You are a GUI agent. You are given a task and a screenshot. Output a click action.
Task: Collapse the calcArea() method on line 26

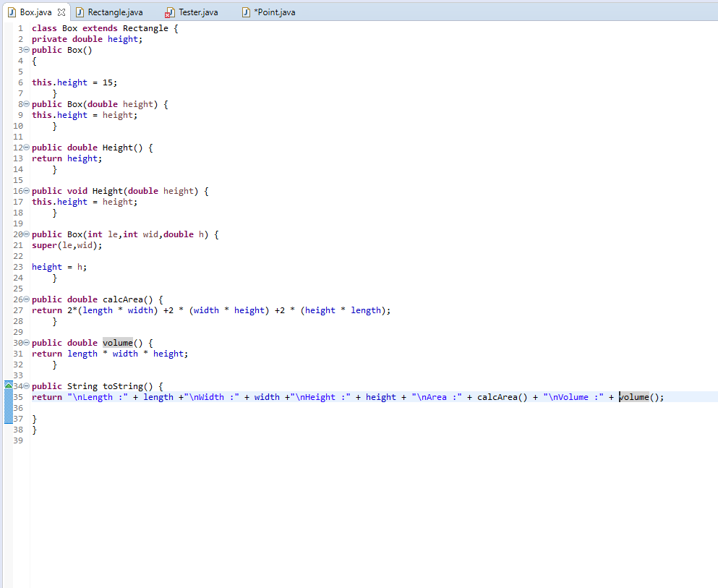pyautogui.click(x=27, y=299)
